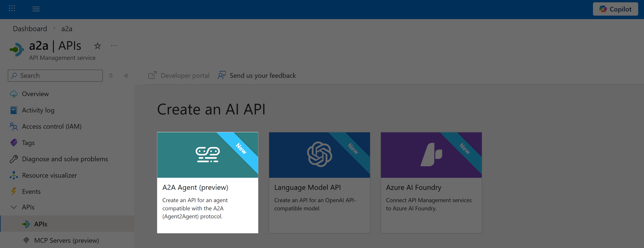Open the Azure app launcher grid
Viewport: 644px width, 248px height.
point(11,9)
